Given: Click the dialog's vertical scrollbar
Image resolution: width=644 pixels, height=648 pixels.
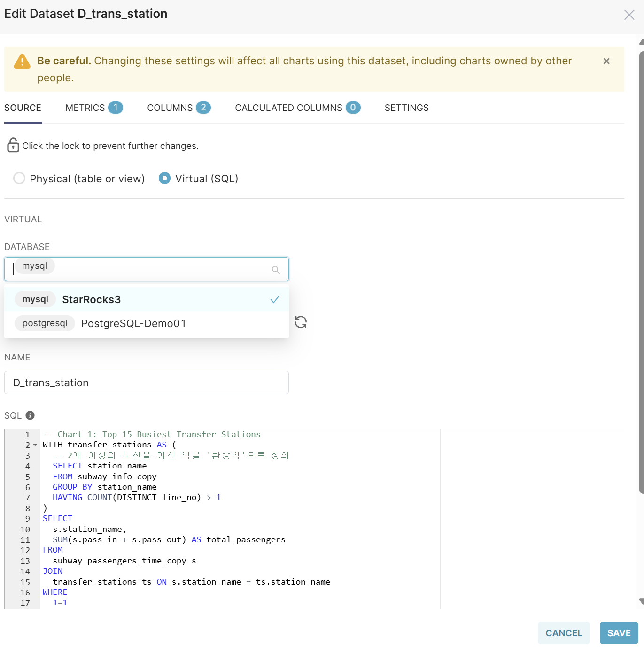Looking at the screenshot, I should click(x=641, y=273).
